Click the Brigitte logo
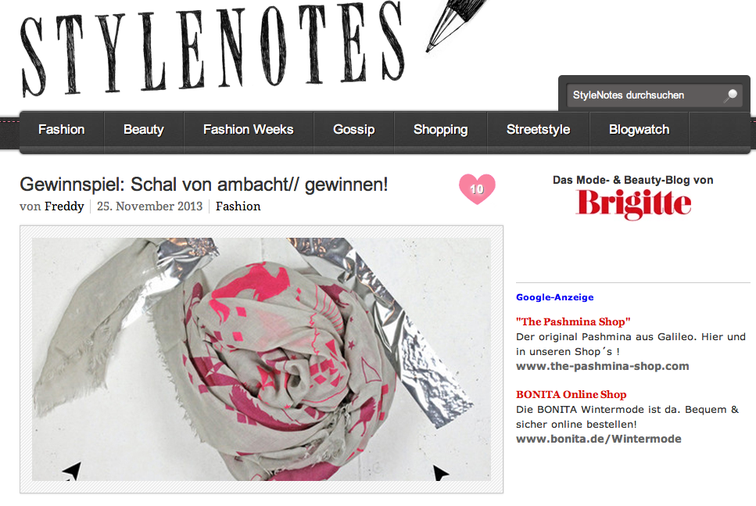This screenshot has height=506, width=756. tap(634, 204)
